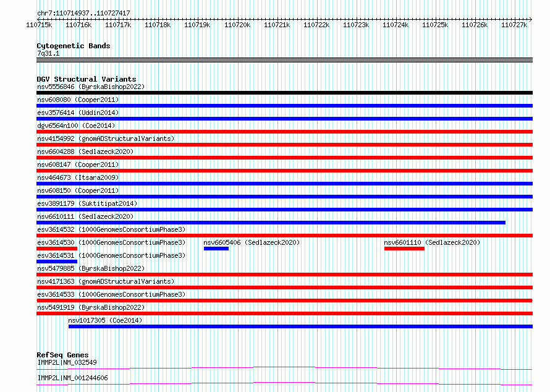Select nsv464673 (Itsara2009) variant label
The width and height of the screenshot is (550, 392).
[78, 177]
